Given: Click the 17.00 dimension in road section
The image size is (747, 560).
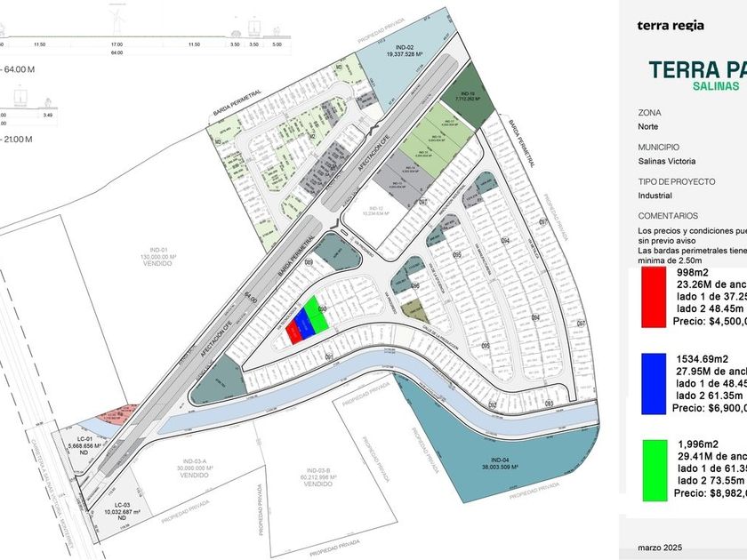Looking at the screenshot, I should 116,44.
